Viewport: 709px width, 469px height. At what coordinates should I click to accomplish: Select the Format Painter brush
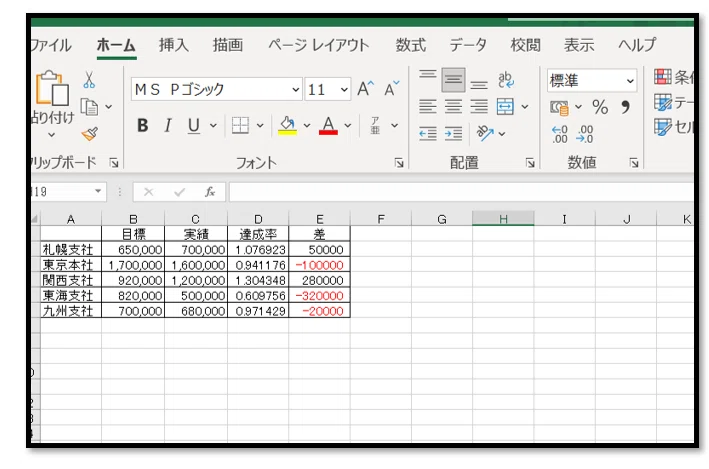tap(90, 134)
